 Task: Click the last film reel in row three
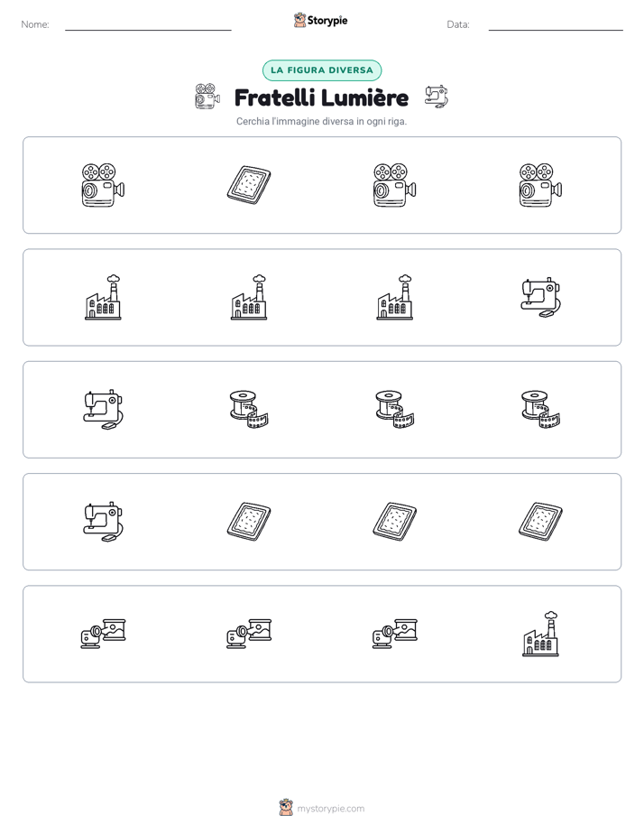tap(540, 410)
